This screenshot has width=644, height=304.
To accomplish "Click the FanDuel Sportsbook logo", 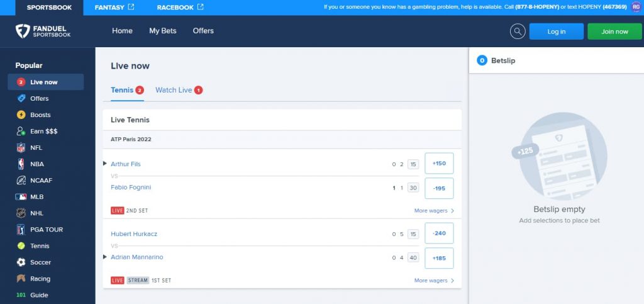I will pos(43,31).
